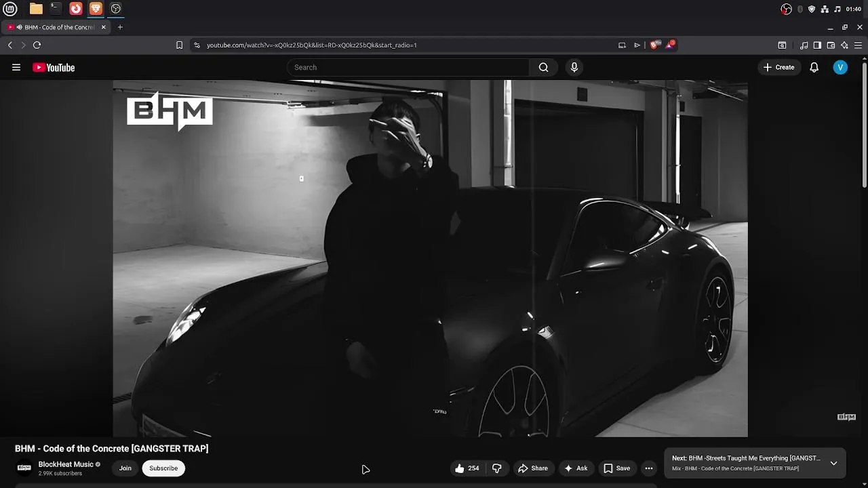Subscribe to BlockHeat Music
Screen dimensions: 868x488
point(163,468)
